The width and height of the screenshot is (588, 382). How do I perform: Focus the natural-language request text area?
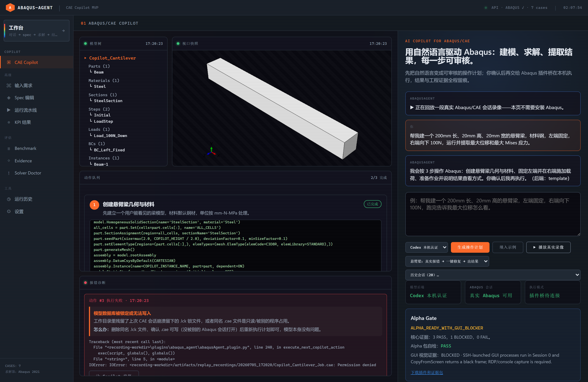pyautogui.click(x=493, y=214)
